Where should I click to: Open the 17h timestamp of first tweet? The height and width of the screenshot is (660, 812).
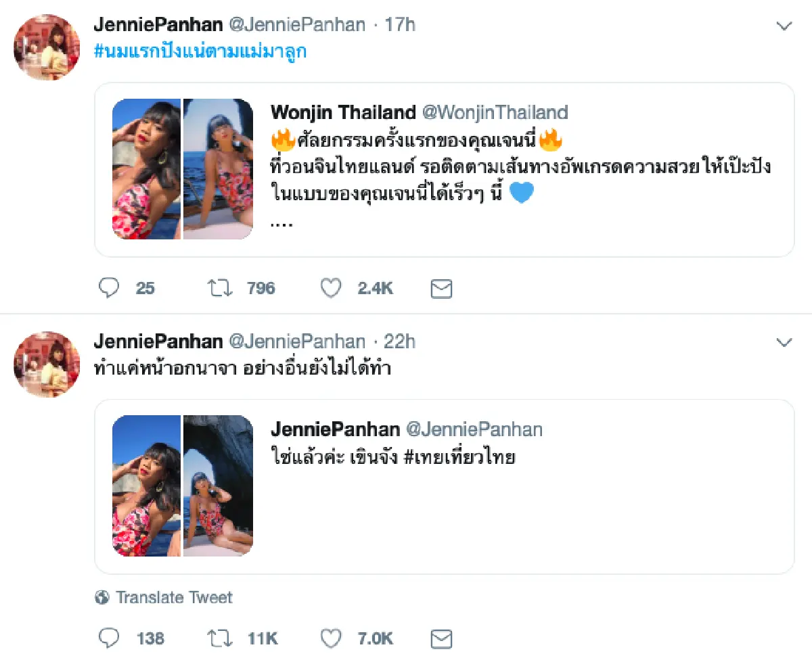[400, 25]
